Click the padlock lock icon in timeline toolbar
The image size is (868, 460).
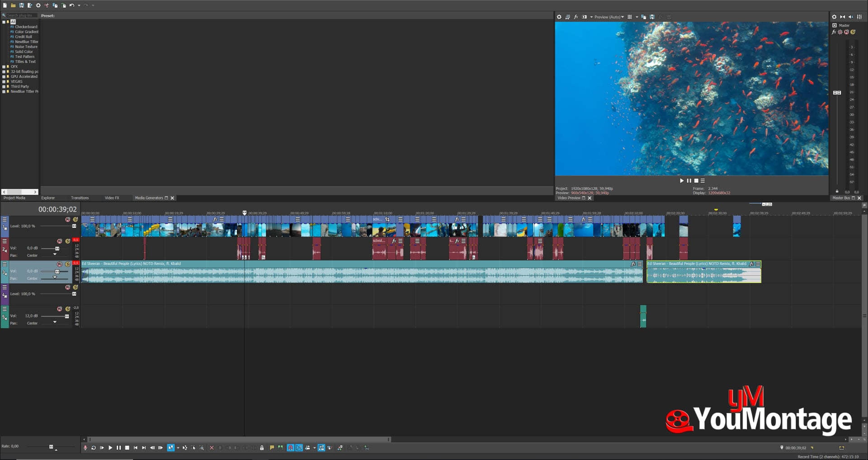point(262,448)
